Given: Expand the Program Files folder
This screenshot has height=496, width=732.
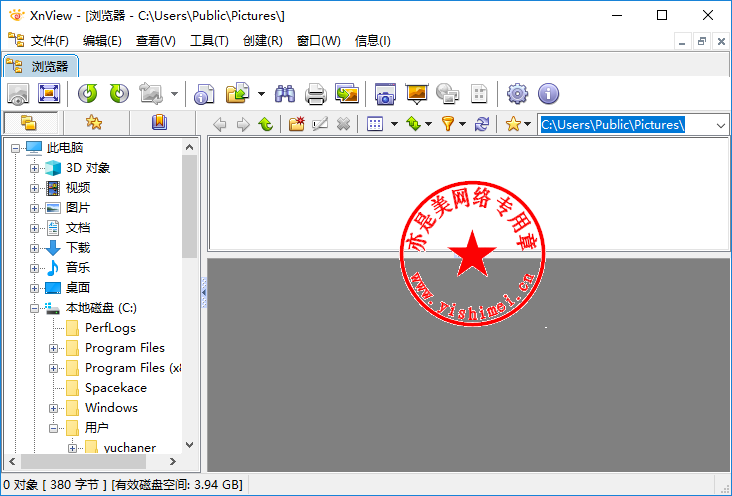Looking at the screenshot, I should click(53, 348).
